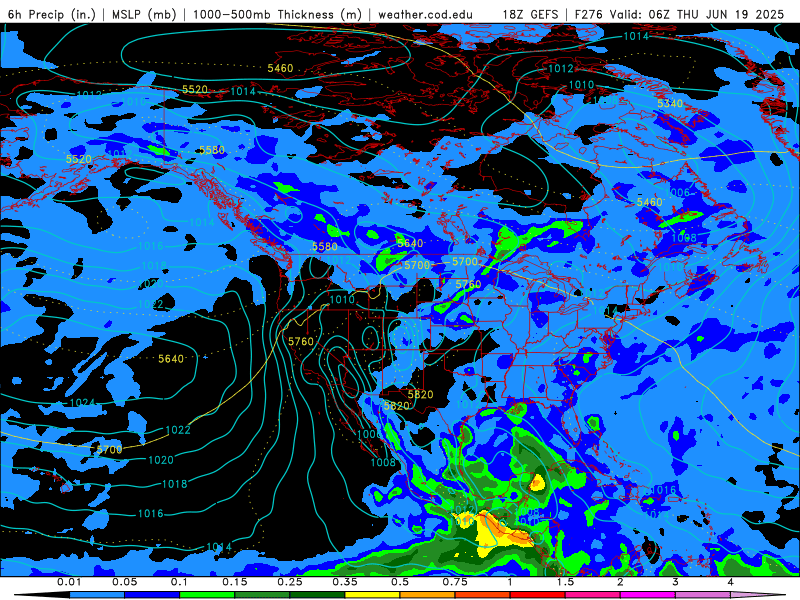Click the 0.75 legend value
The width and height of the screenshot is (800, 600).
click(455, 582)
